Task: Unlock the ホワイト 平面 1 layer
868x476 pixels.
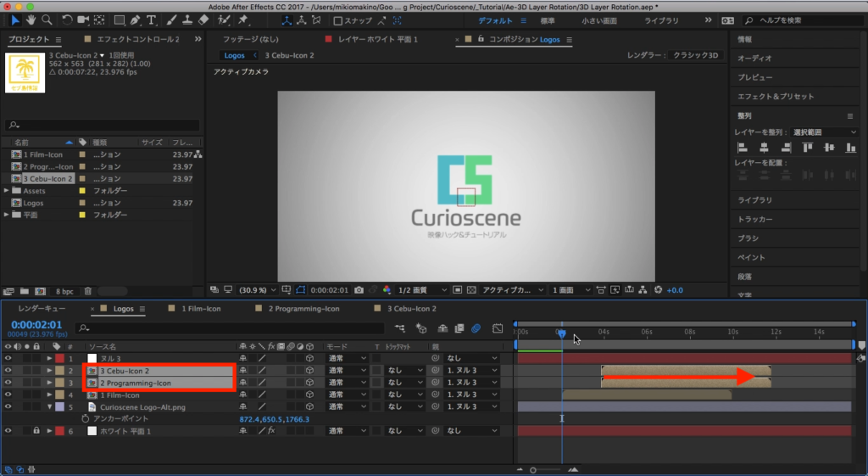Action: point(36,431)
